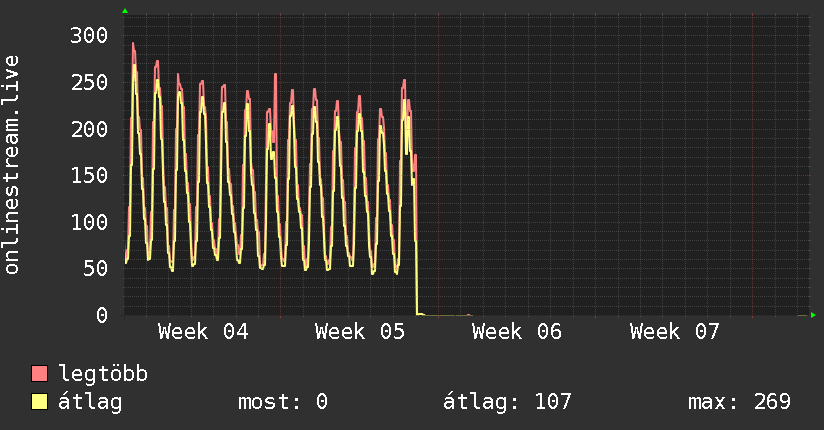Click the 250 y-axis value
Image resolution: width=824 pixels, height=430 pixels.
coord(88,82)
